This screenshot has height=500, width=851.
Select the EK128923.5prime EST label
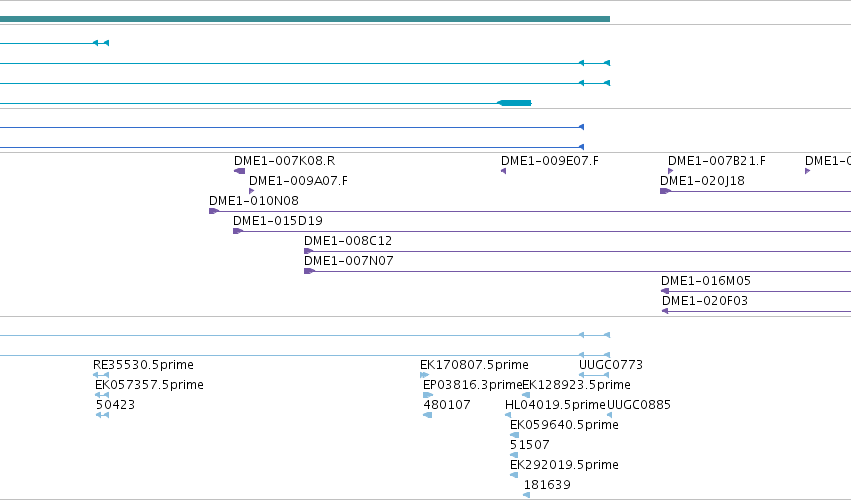(576, 385)
